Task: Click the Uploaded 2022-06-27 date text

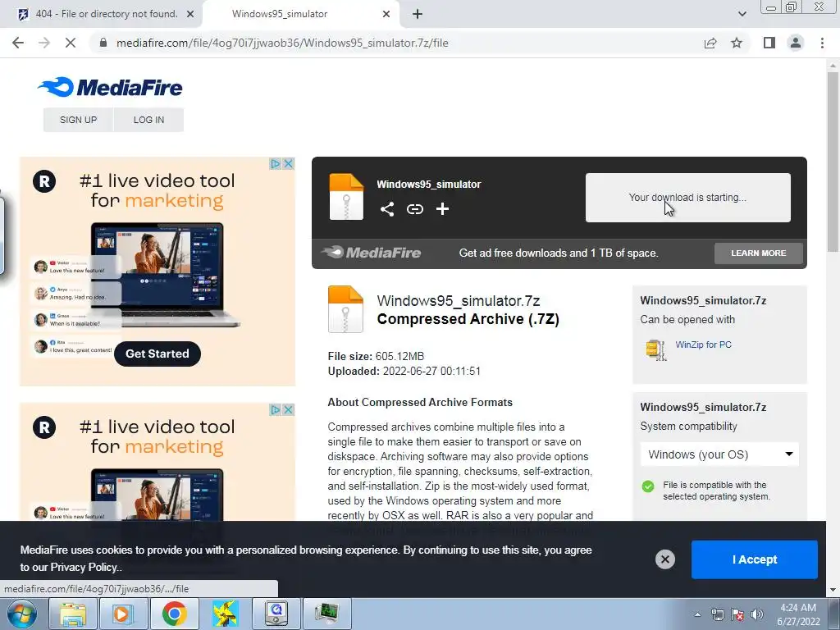Action: 404,372
